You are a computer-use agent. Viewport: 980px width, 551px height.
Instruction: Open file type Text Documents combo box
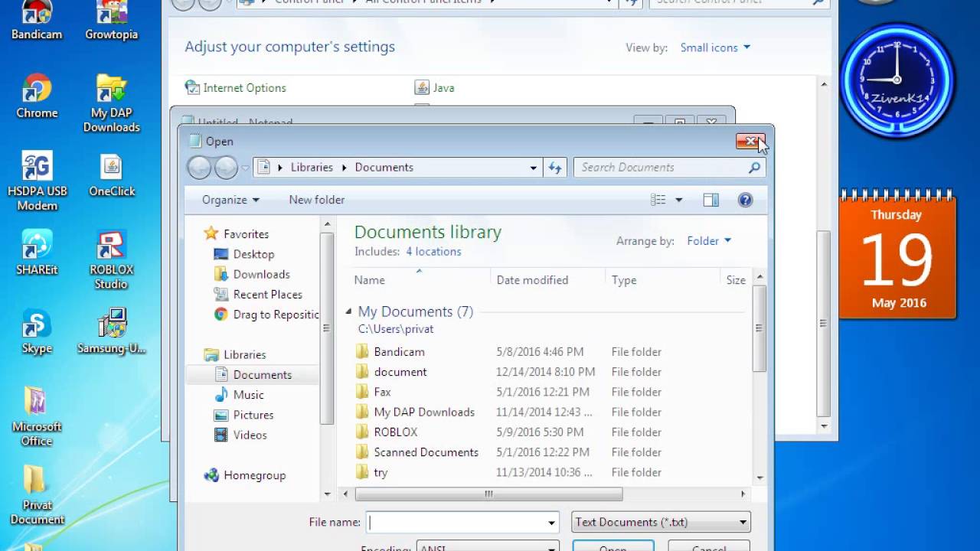coord(661,523)
